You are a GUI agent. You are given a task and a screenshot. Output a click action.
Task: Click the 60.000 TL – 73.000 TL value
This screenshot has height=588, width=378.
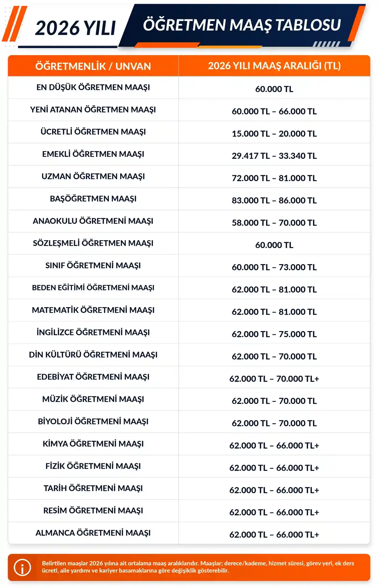pos(274,267)
